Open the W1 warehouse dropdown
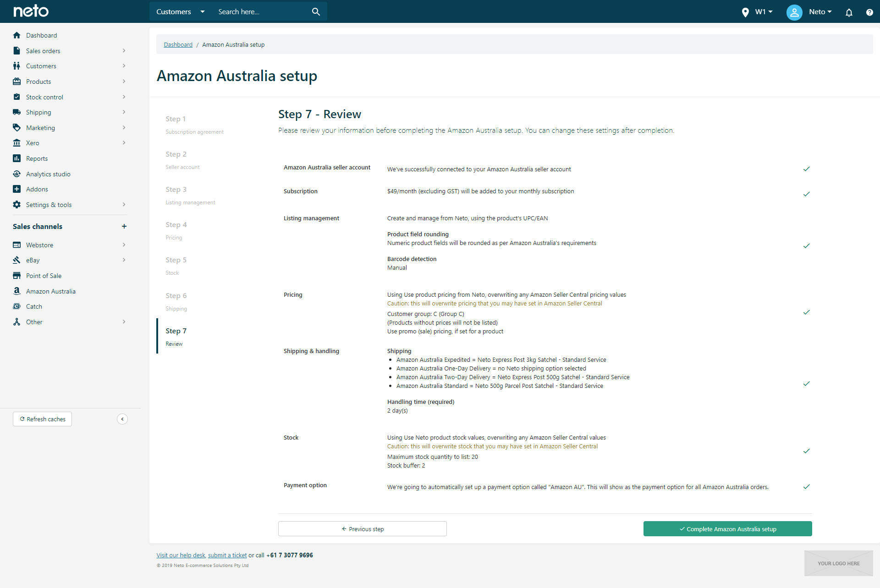880x588 pixels. pyautogui.click(x=764, y=12)
